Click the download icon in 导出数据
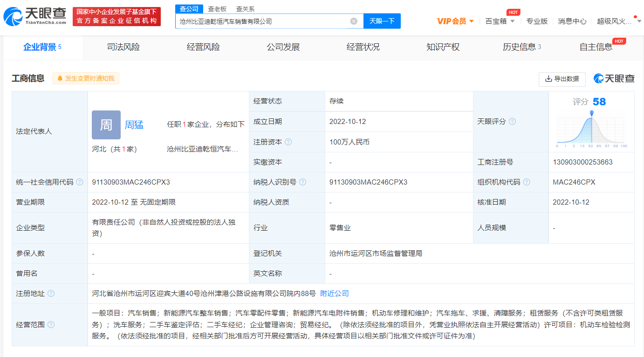 [548, 79]
